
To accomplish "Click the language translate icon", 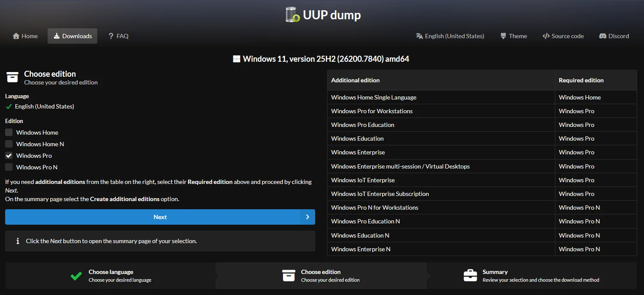I will pyautogui.click(x=419, y=36).
